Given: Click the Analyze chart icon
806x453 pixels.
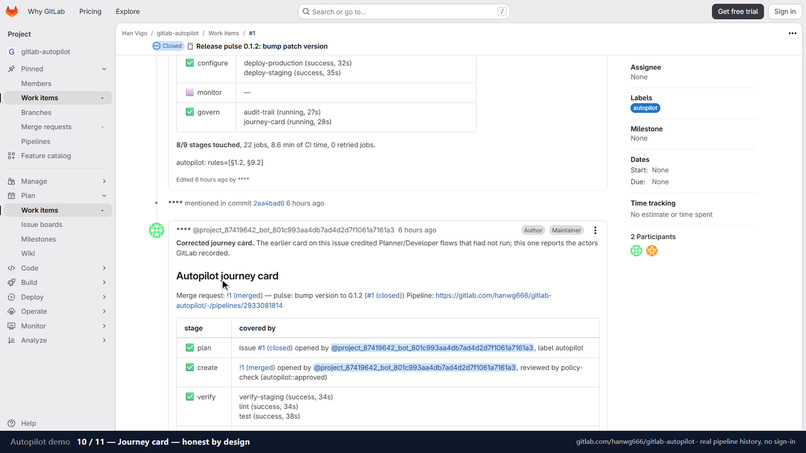Looking at the screenshot, I should click(x=11, y=340).
